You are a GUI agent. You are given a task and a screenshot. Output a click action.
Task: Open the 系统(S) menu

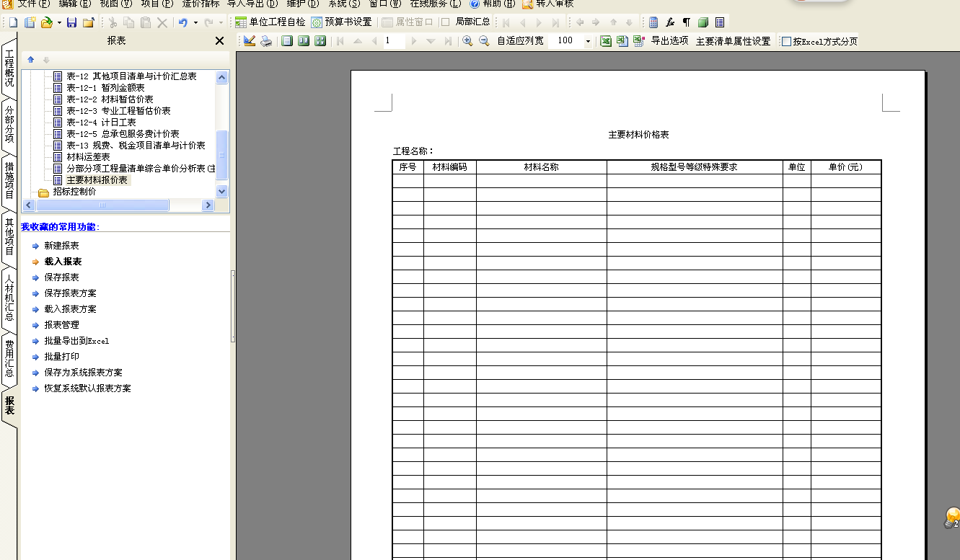pyautogui.click(x=344, y=4)
